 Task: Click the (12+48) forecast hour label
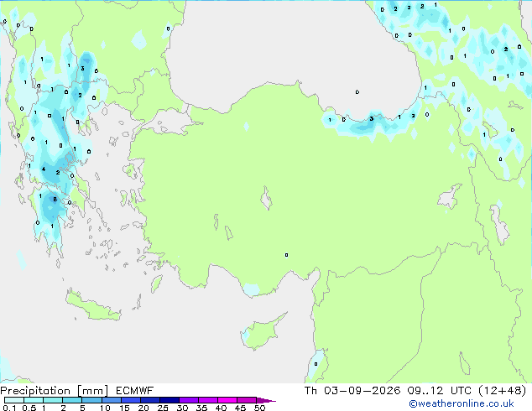(503, 391)
